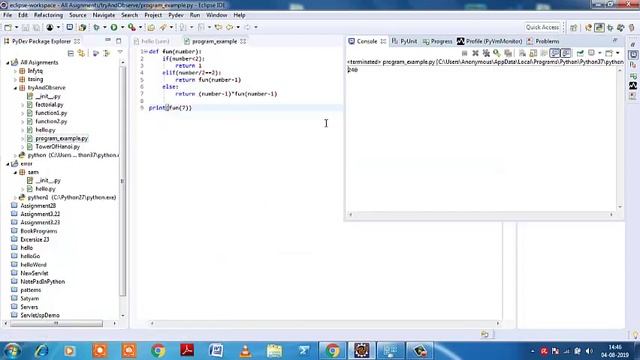Select TowerOfHanoi.py in Package Explorer
Screen dimensions: 640x360
pos(58,147)
